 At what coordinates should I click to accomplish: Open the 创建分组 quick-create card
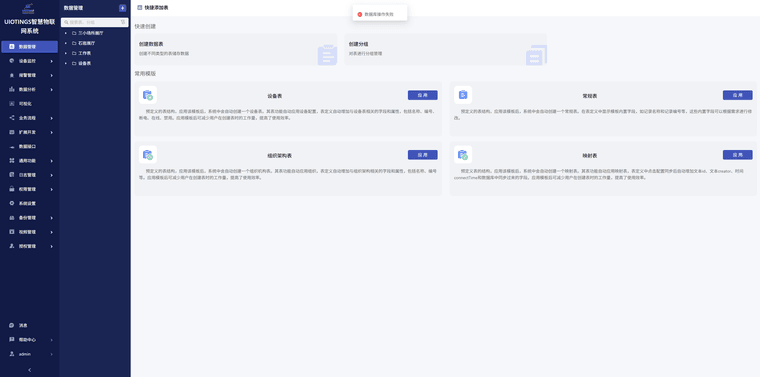pyautogui.click(x=445, y=49)
